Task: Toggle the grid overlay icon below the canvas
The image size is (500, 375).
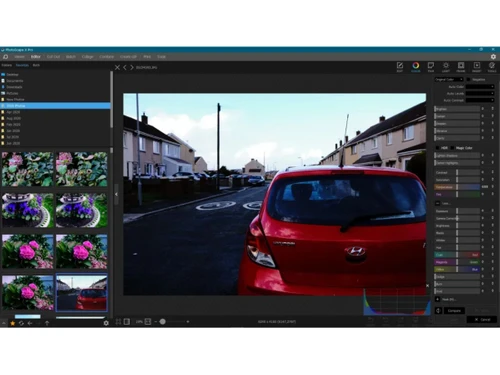Action: point(118,322)
